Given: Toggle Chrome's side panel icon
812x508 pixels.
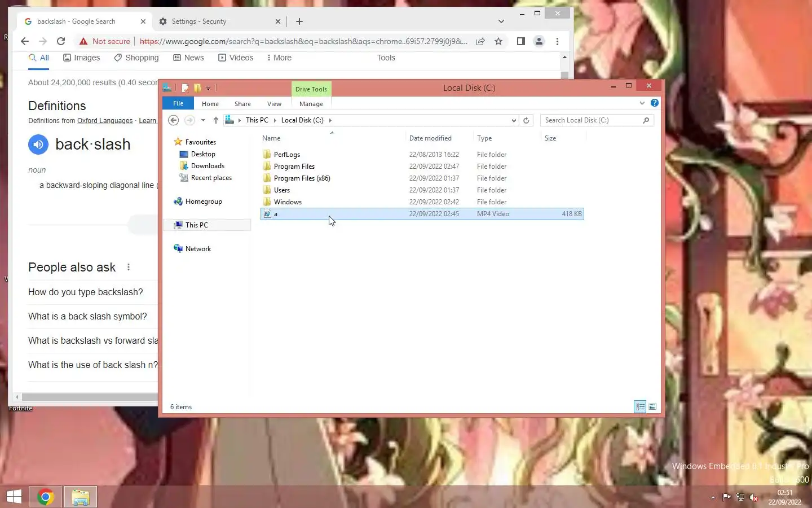Looking at the screenshot, I should point(521,41).
